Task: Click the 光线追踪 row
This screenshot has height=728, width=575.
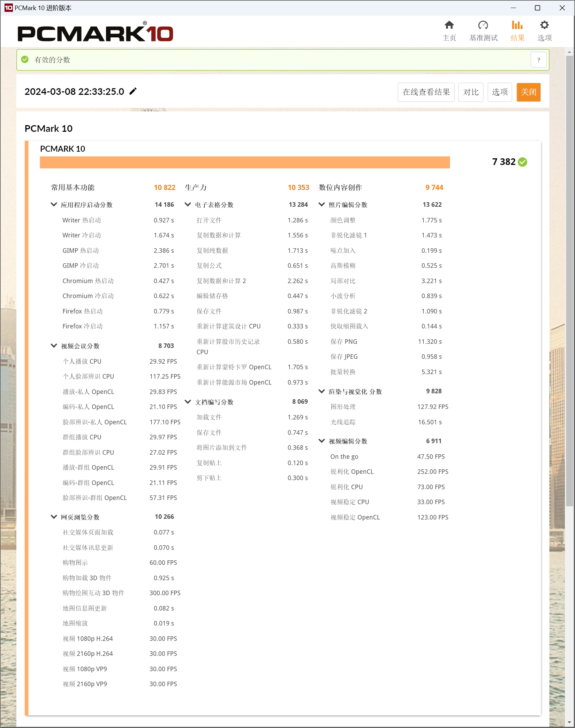Action: [x=386, y=422]
